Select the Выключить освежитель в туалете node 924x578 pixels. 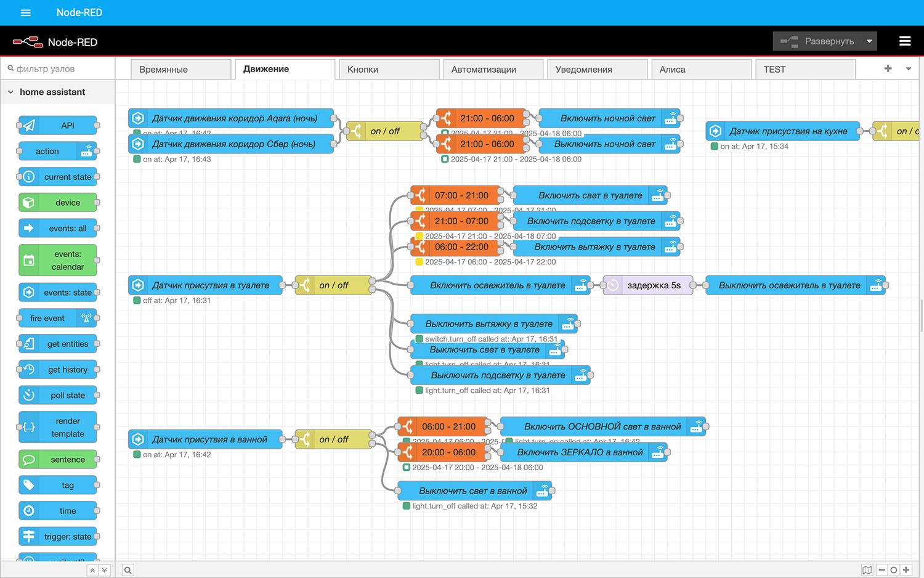point(795,285)
